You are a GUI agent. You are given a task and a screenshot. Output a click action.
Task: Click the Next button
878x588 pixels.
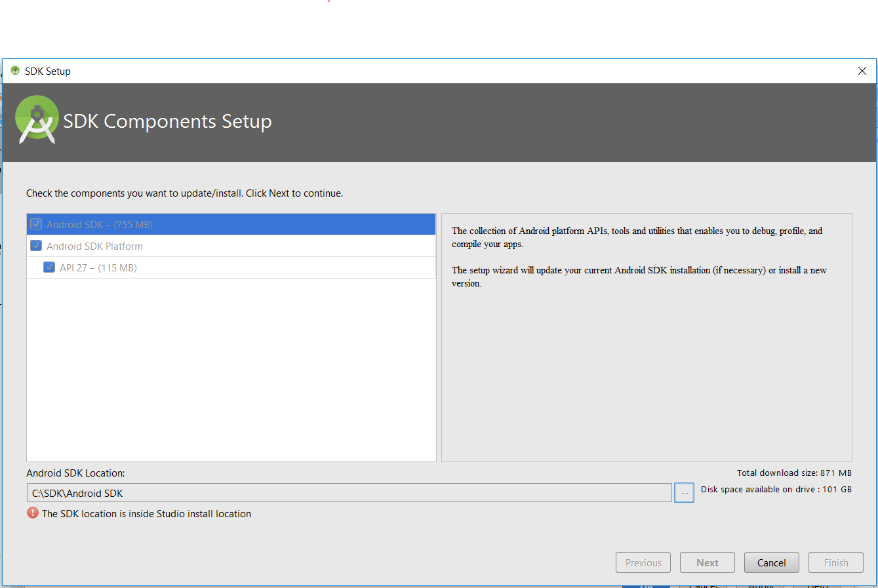[708, 562]
